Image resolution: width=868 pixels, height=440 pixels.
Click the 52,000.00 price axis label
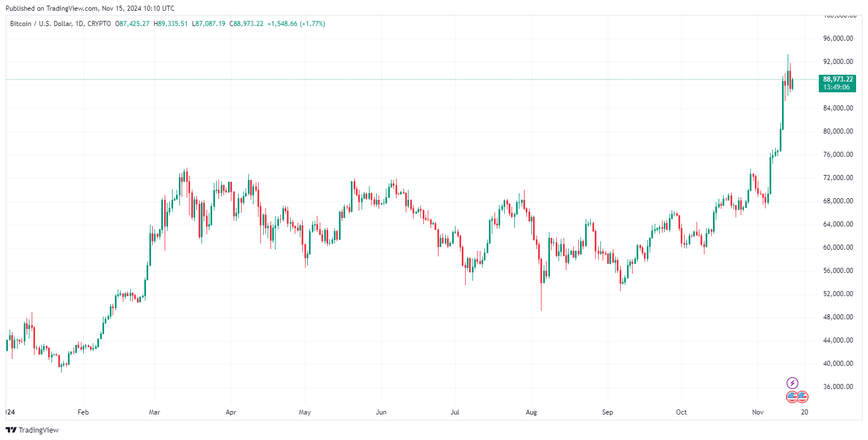(x=839, y=294)
